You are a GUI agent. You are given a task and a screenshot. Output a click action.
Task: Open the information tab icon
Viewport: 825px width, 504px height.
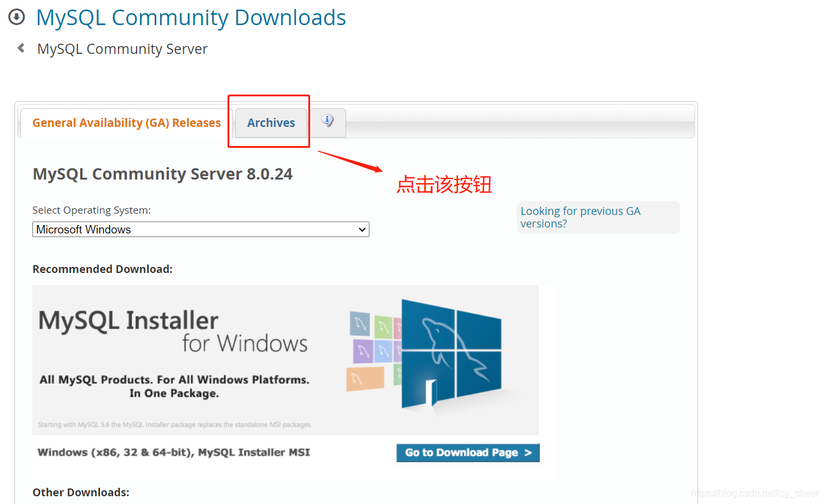point(327,122)
